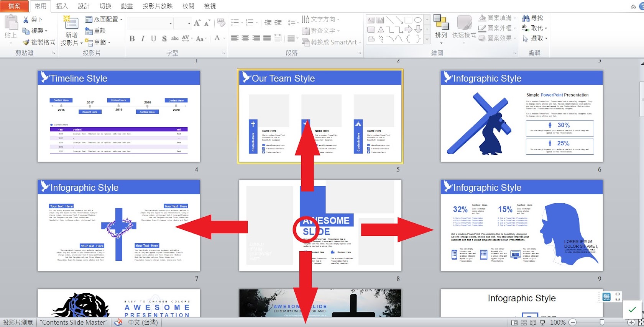Expand the shapes gallery More arrow

coord(427,39)
